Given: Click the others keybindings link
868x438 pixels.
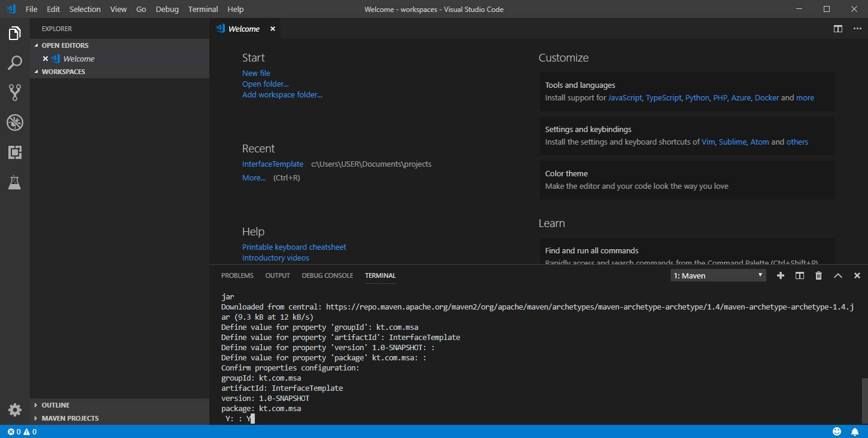Looking at the screenshot, I should coord(797,142).
